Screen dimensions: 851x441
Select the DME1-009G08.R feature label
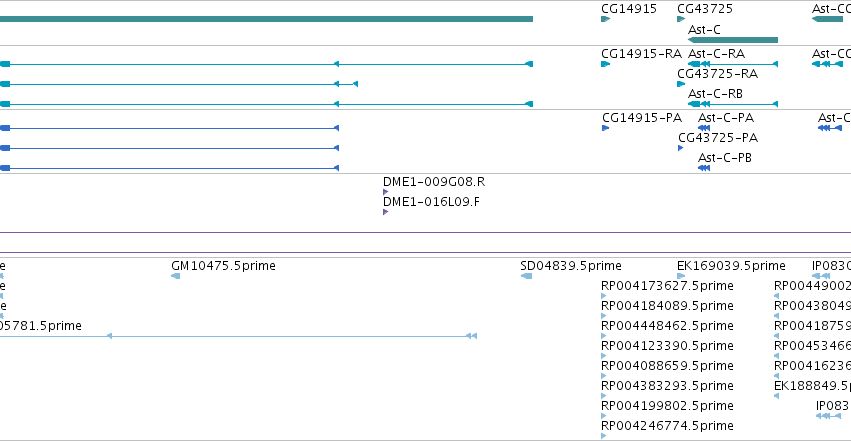point(434,182)
